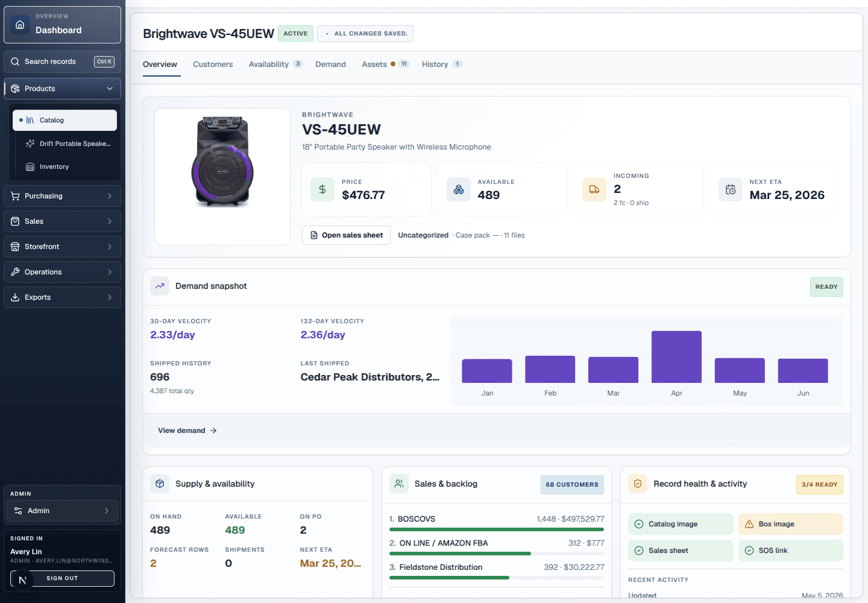Click the Sign Out button
Screen dimensions: 868x603
[x=62, y=578]
